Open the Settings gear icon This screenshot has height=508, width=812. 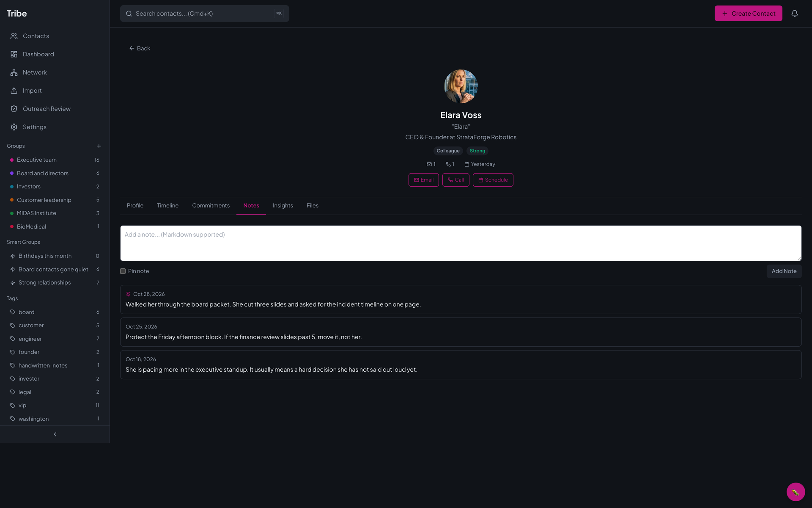(x=14, y=127)
